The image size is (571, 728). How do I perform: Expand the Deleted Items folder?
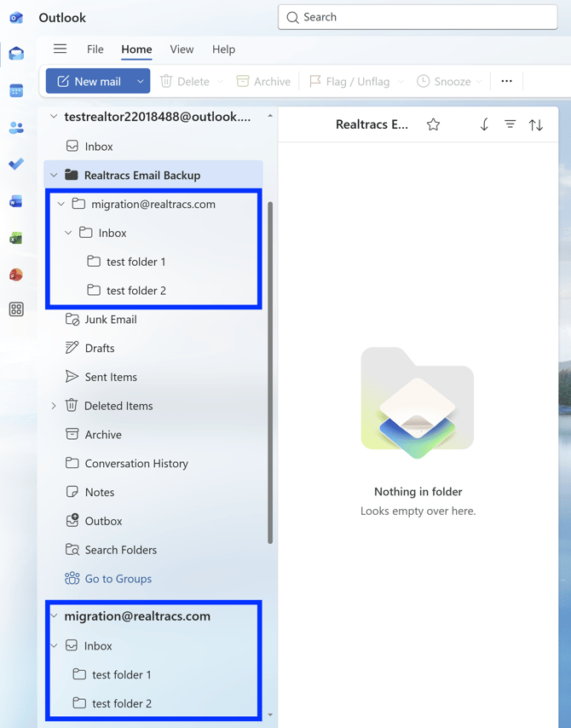click(x=54, y=406)
